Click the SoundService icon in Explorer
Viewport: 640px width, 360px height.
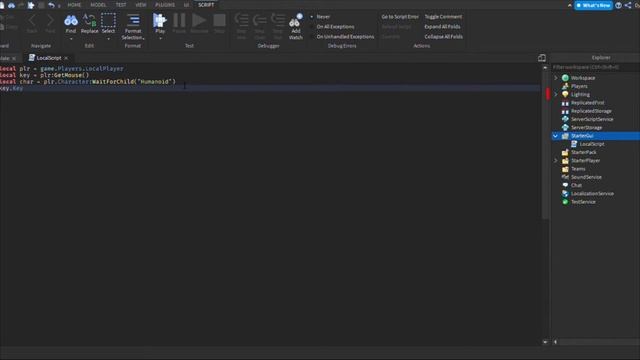565,177
